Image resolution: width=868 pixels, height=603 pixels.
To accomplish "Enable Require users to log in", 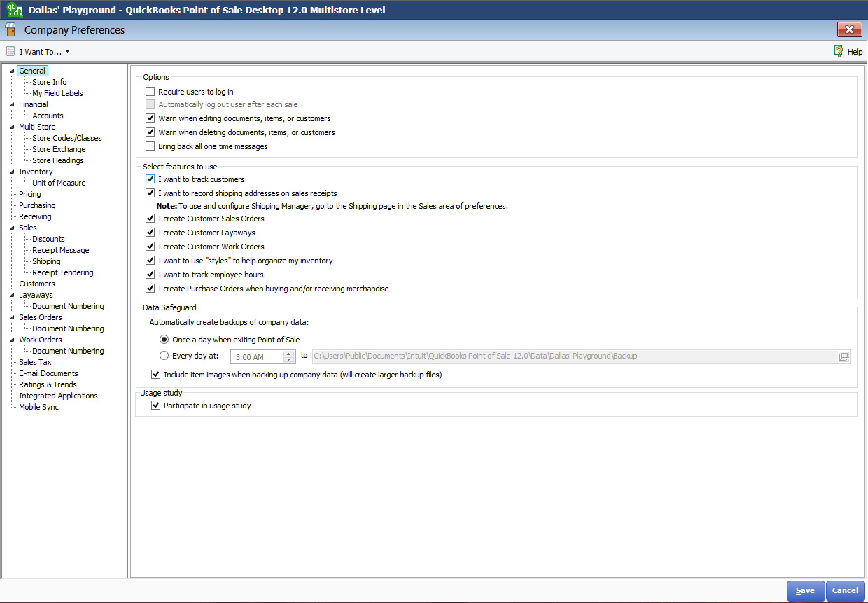I will tap(150, 92).
